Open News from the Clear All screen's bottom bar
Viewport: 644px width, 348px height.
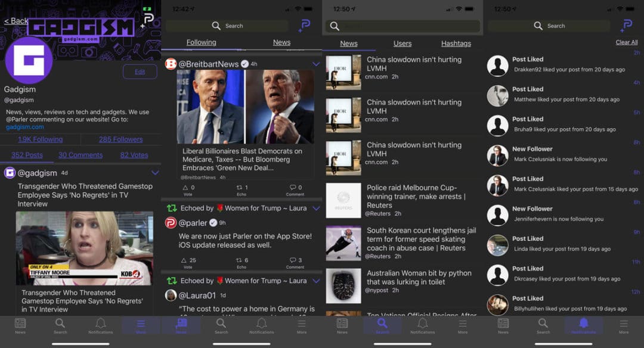click(x=503, y=326)
